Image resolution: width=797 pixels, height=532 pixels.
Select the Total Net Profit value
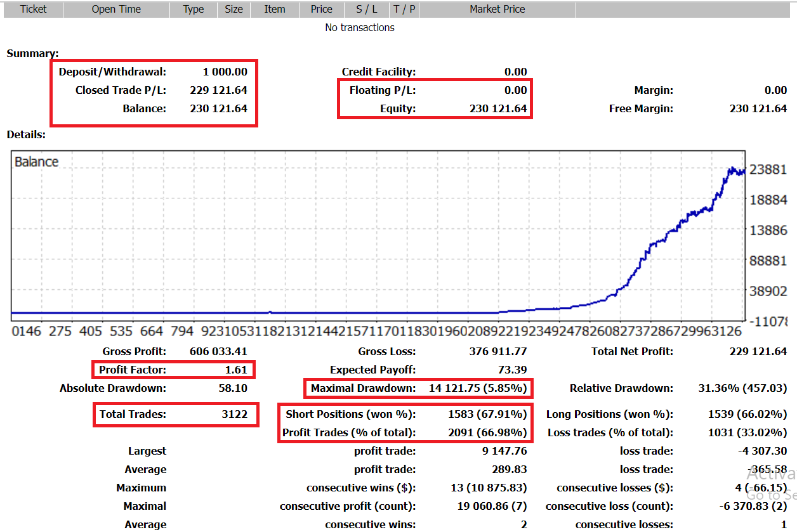[758, 351]
